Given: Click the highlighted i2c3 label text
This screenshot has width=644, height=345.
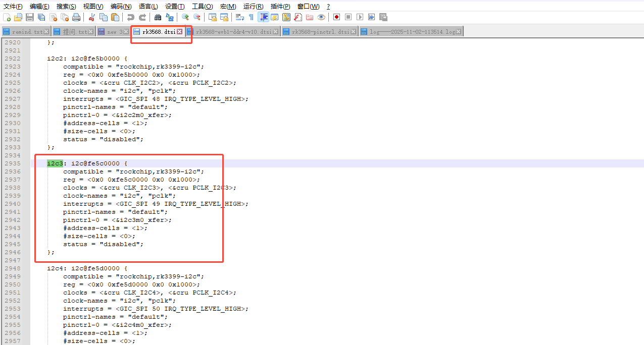Looking at the screenshot, I should click(55, 163).
